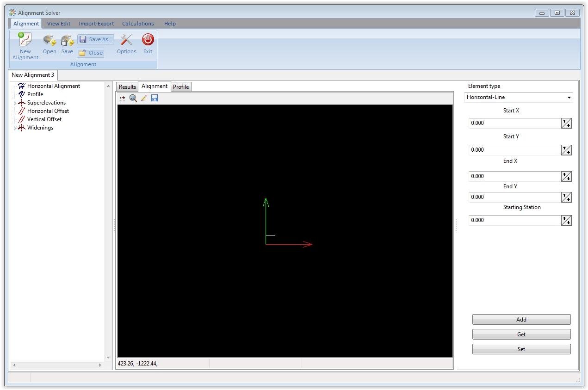Click the Add button

[521, 319]
